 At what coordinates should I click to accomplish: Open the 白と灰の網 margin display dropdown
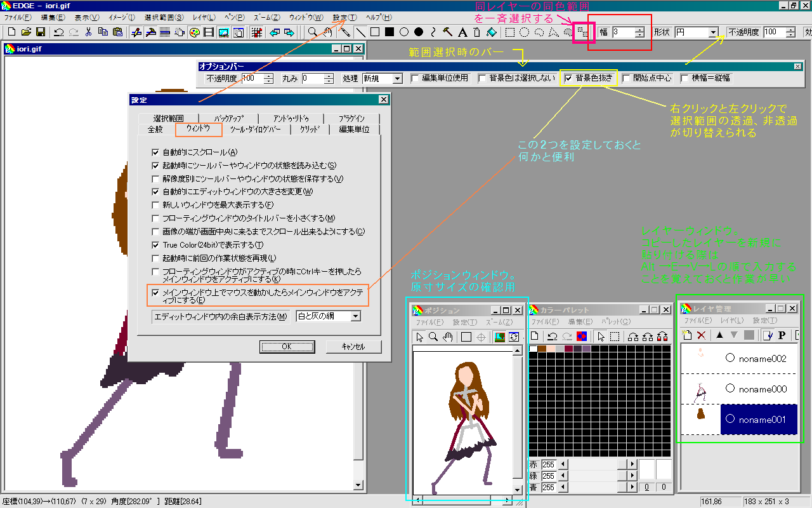[355, 316]
